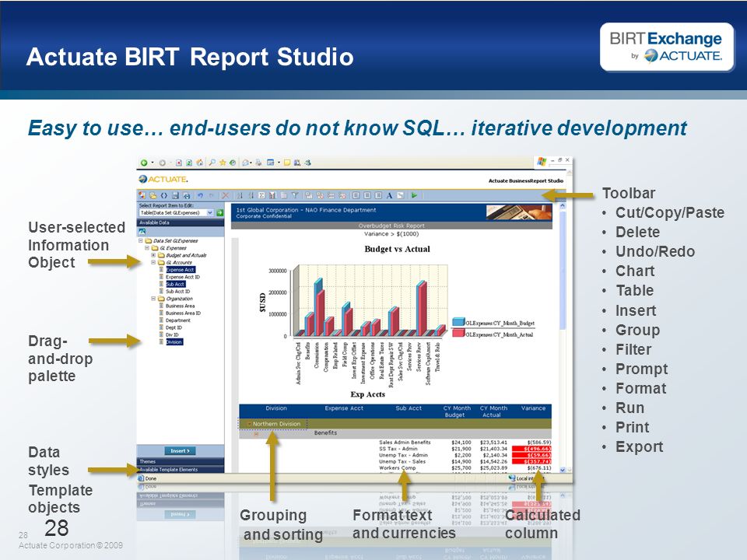Open the browser Search magnifier icon
This screenshot has width=747, height=560.
(x=212, y=163)
